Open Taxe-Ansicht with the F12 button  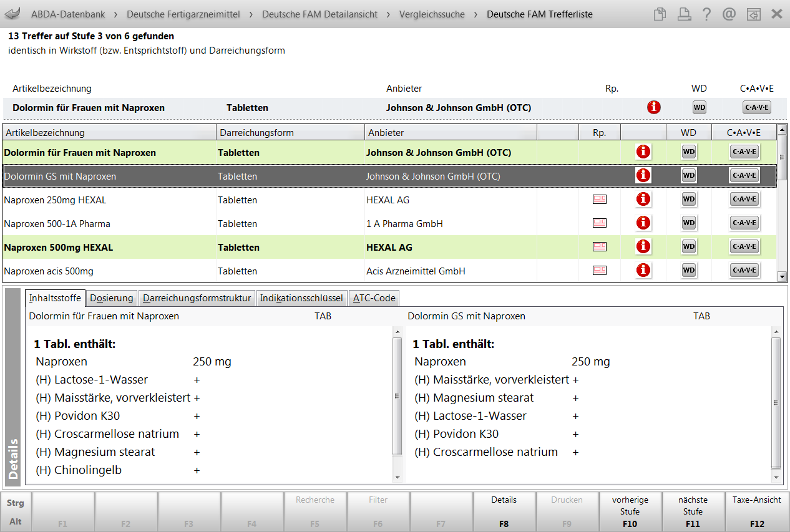757,511
